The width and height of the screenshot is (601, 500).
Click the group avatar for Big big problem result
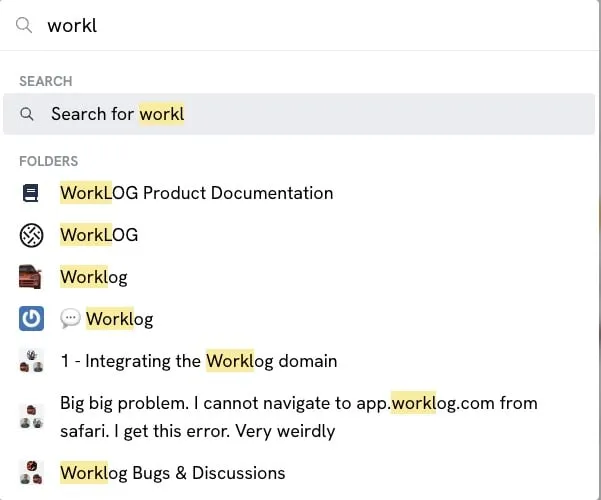tap(31, 416)
